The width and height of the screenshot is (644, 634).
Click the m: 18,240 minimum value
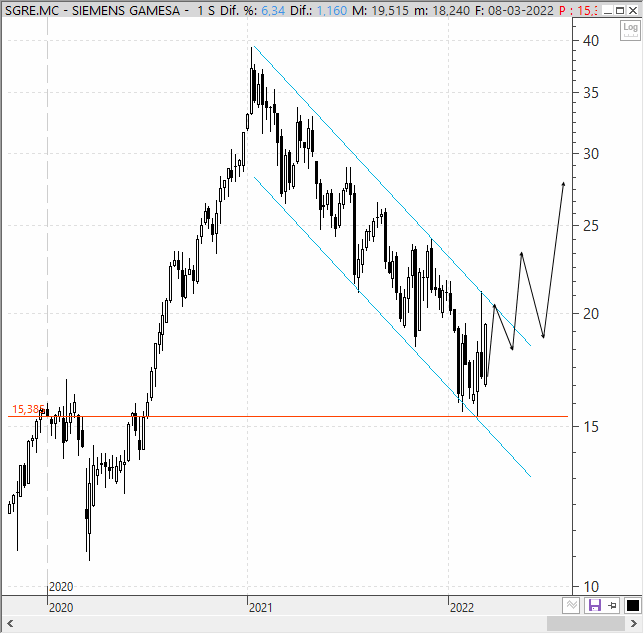[x=442, y=10]
